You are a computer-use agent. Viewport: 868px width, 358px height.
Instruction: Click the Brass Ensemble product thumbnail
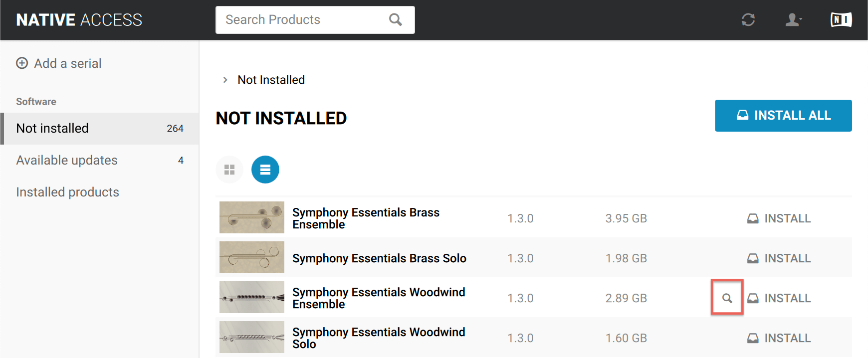[x=251, y=217]
